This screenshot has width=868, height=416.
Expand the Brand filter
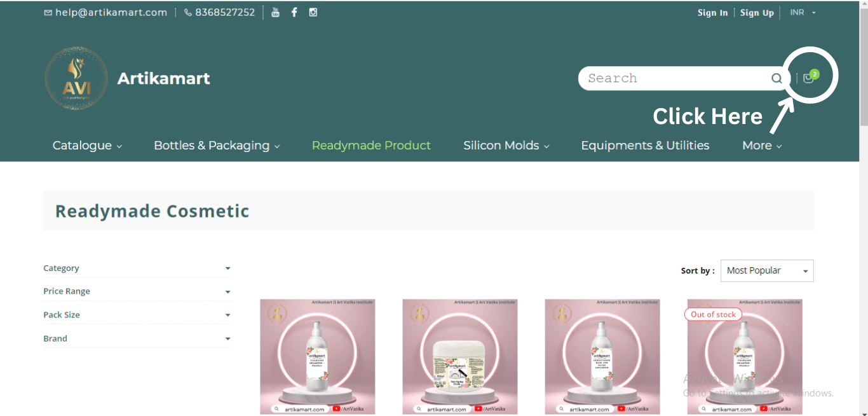coord(137,338)
